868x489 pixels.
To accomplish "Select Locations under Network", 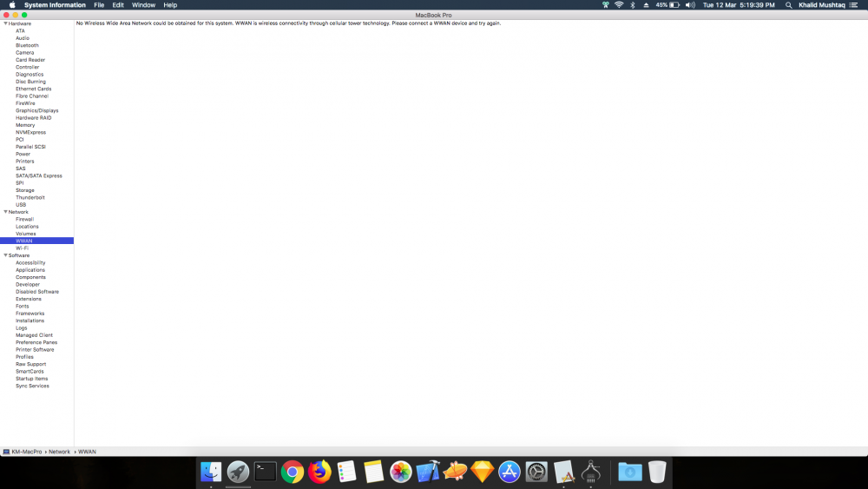I will point(27,227).
